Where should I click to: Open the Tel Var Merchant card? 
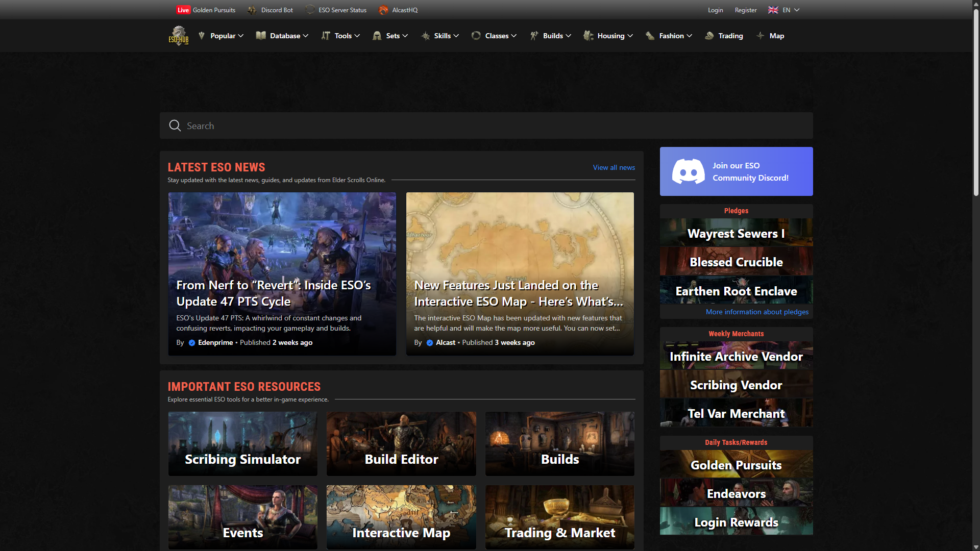tap(736, 413)
